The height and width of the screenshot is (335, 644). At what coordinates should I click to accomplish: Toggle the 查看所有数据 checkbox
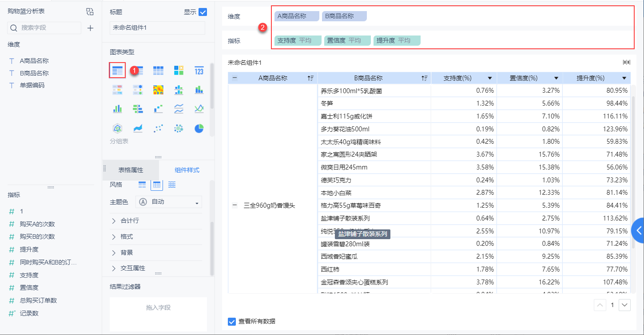point(232,321)
